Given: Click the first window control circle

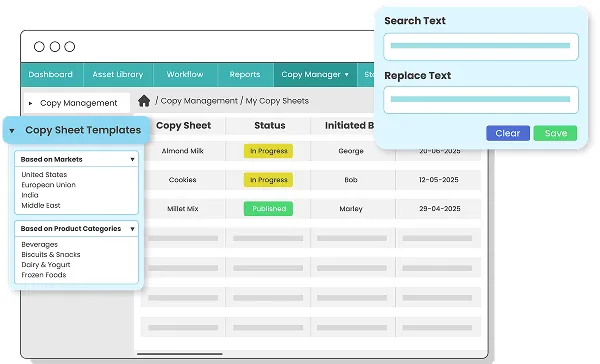Looking at the screenshot, I should coord(39,47).
